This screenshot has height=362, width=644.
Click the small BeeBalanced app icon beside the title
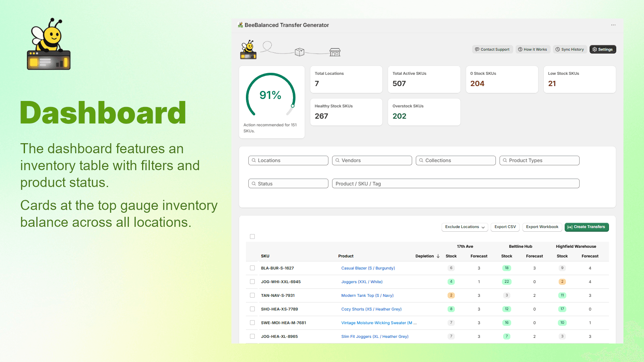(240, 25)
